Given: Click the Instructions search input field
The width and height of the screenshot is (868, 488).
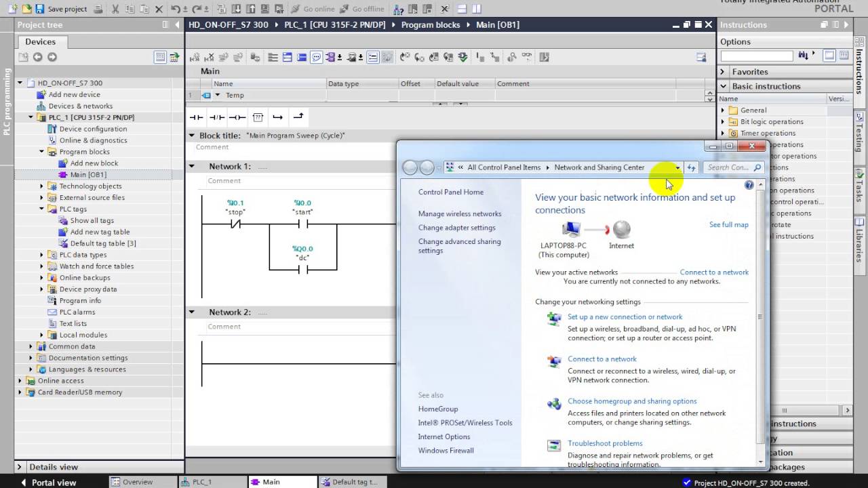Looking at the screenshot, I should click(x=757, y=56).
